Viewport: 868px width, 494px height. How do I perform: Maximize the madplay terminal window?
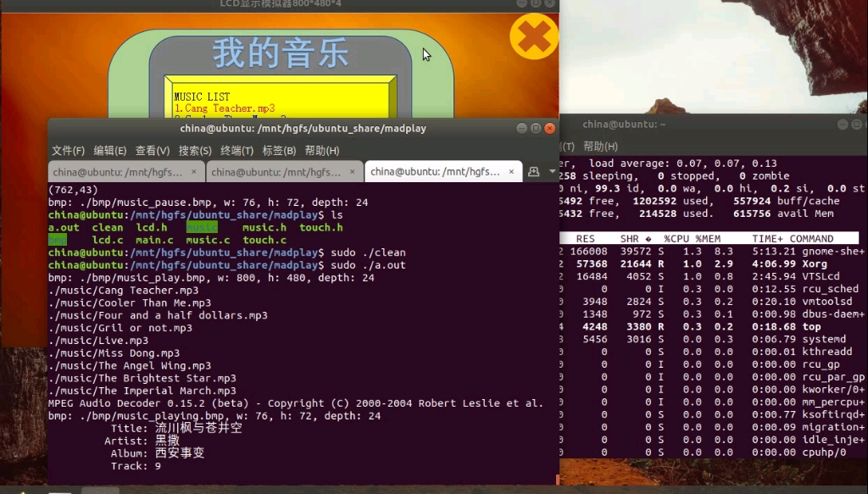click(x=536, y=128)
